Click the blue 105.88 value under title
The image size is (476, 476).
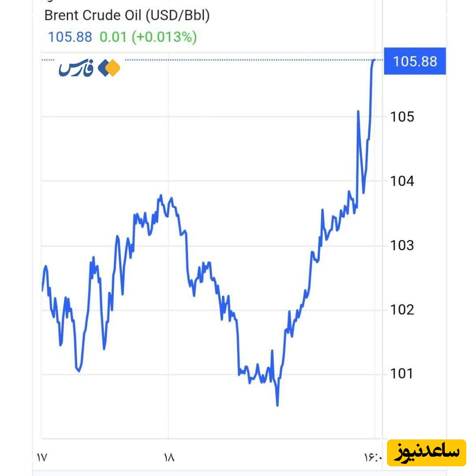70,37
